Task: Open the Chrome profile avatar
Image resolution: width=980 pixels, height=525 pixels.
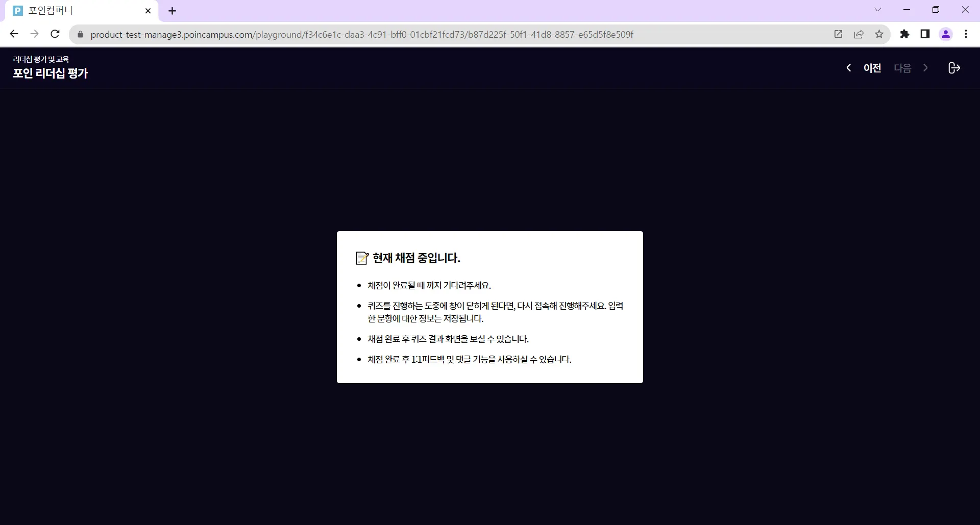Action: 946,34
